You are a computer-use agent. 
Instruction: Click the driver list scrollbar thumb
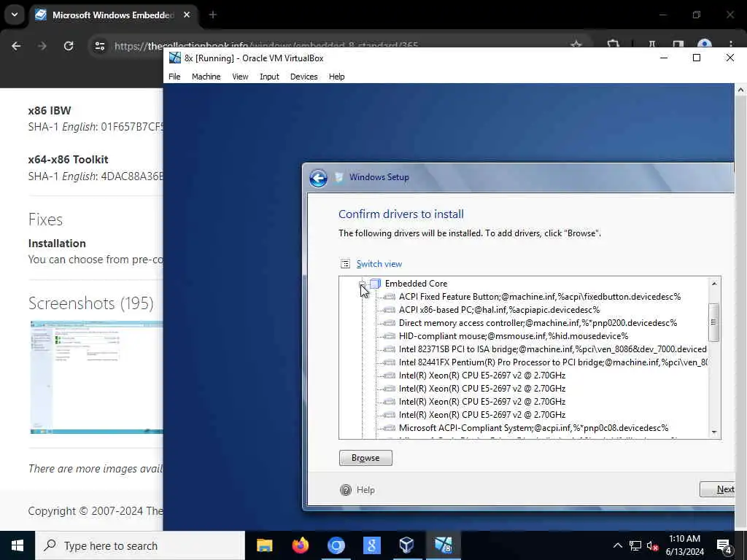point(713,322)
